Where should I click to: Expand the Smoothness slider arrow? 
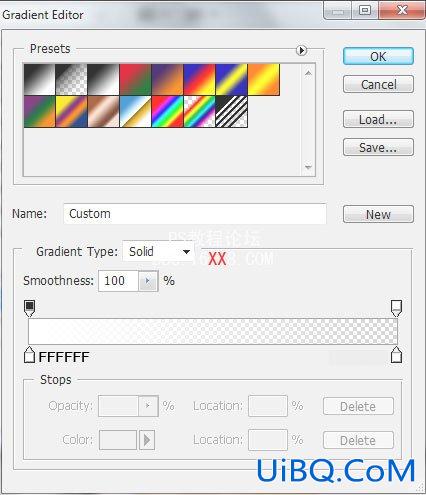point(148,281)
